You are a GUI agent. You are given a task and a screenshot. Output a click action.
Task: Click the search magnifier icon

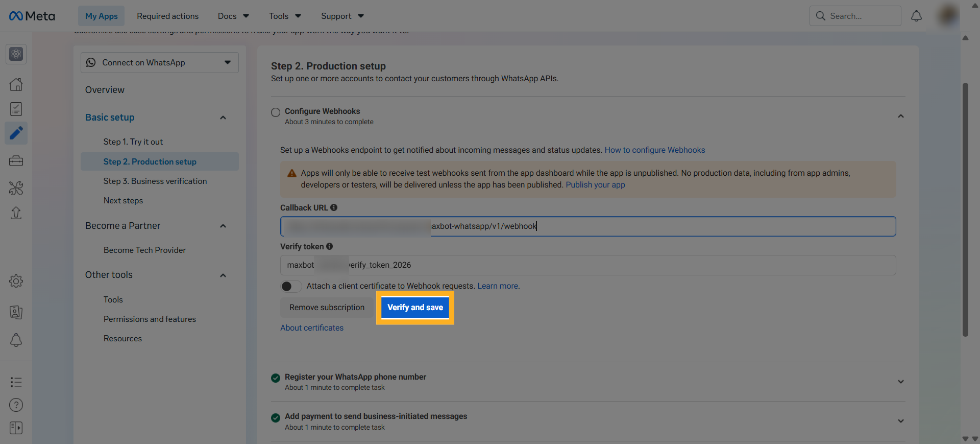tap(820, 16)
